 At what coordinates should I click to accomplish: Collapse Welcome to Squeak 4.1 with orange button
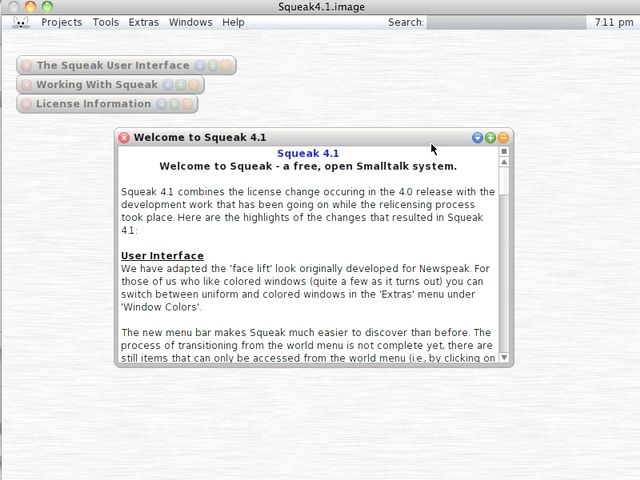click(503, 138)
